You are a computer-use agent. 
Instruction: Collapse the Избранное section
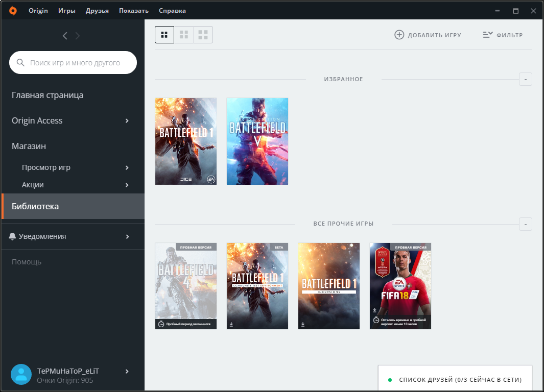point(526,80)
